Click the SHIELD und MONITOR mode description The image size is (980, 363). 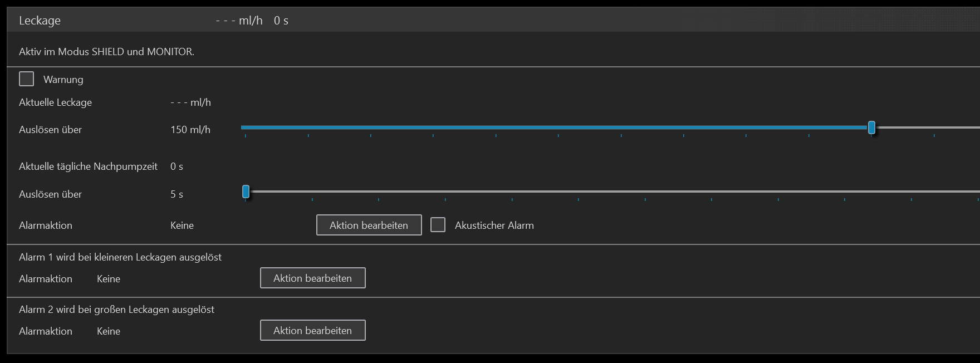click(106, 52)
